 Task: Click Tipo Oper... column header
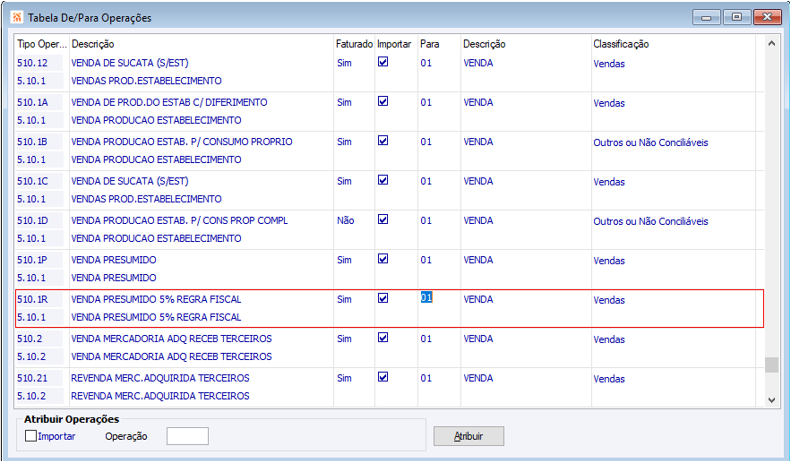[x=42, y=44]
